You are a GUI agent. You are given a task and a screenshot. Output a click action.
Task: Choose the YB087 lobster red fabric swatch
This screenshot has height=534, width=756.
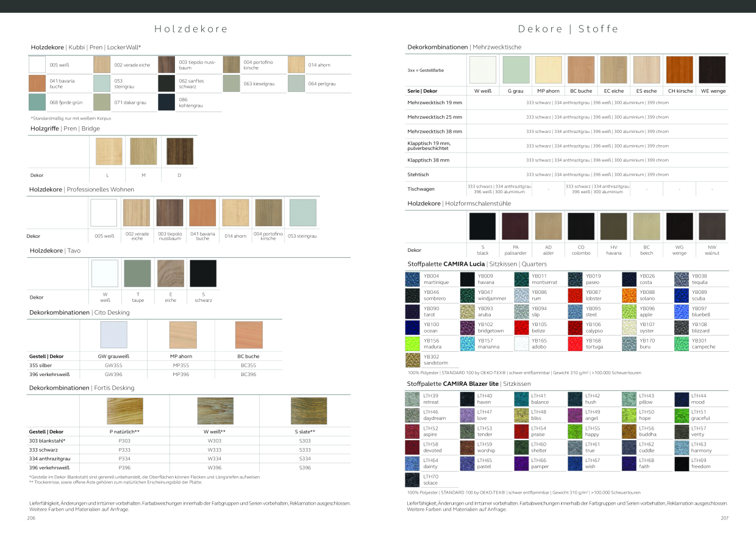[575, 296]
